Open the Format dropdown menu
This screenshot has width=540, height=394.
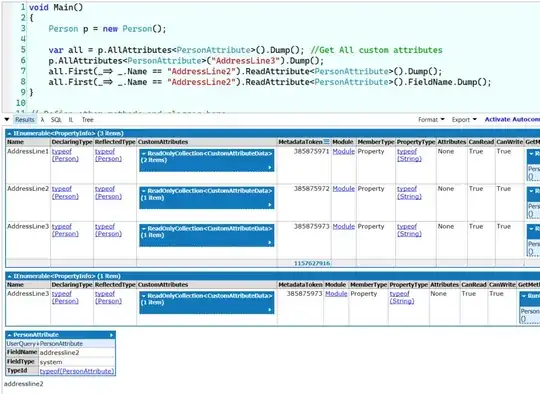(431, 120)
